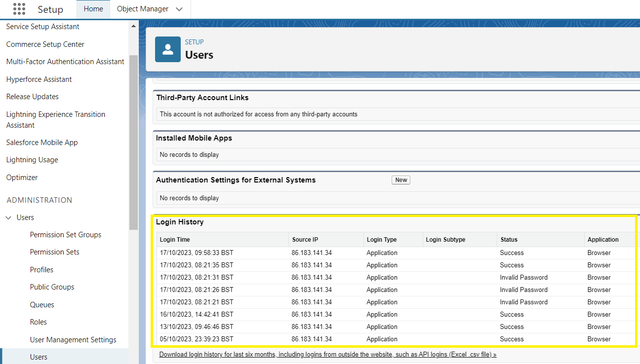
Task: Expand the Object Manager tab dropdown chevron
Action: pyautogui.click(x=179, y=9)
